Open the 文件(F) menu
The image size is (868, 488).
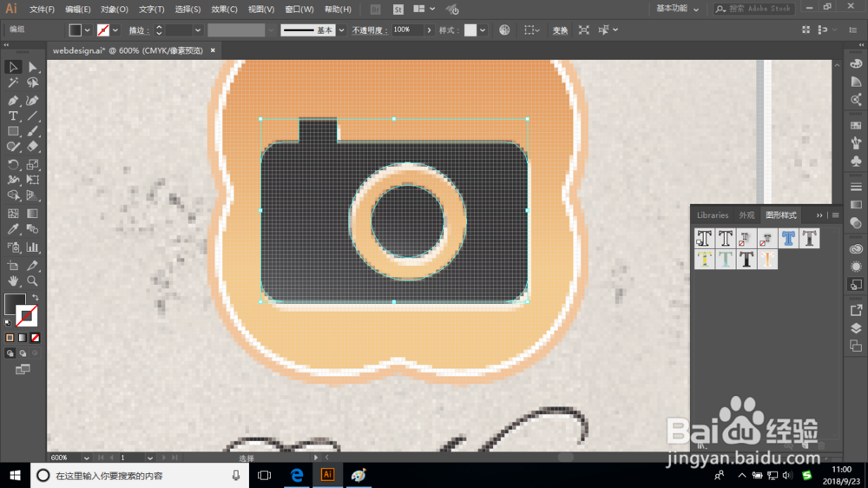42,10
